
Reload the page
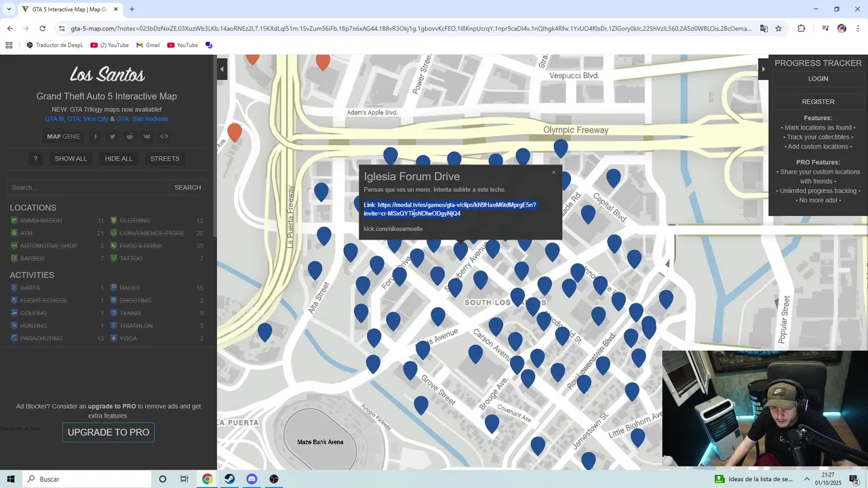[42, 28]
